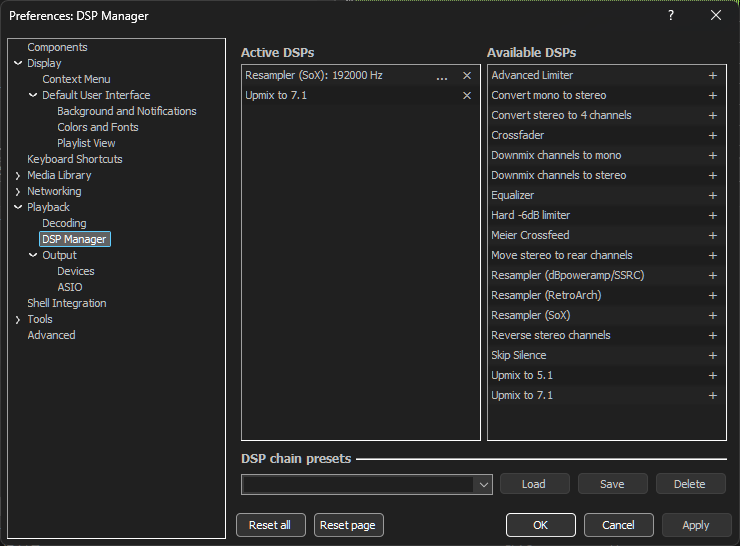Image resolution: width=740 pixels, height=546 pixels.
Task: Select Equalizer row text in Available DSPs
Action: [x=513, y=195]
